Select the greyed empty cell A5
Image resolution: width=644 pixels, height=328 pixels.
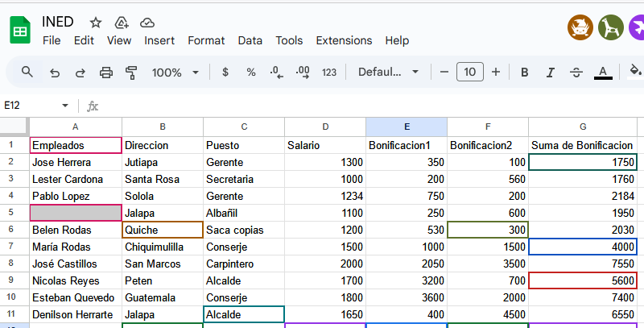[76, 213]
